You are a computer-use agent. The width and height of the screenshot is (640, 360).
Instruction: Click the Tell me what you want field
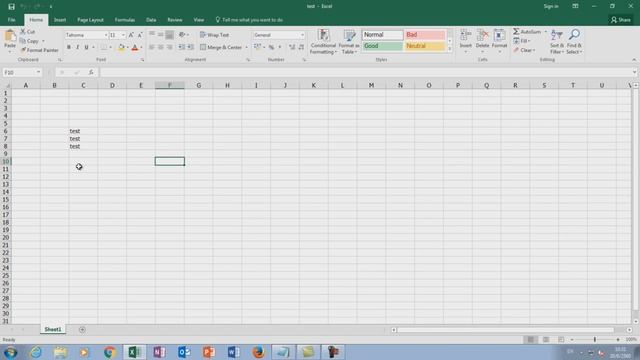pyautogui.click(x=249, y=20)
